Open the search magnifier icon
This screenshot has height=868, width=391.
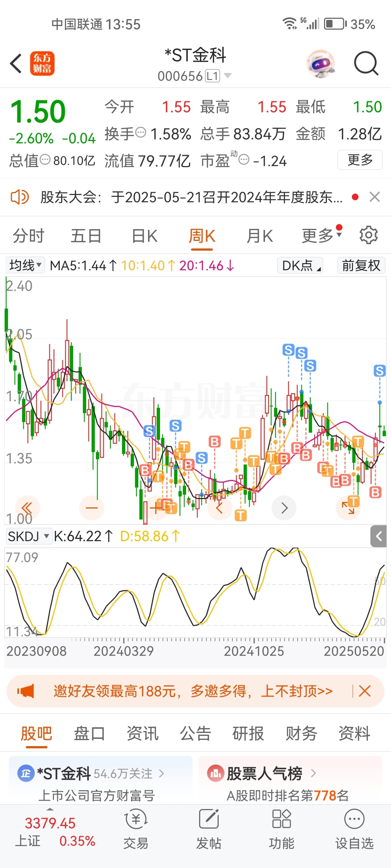366,64
